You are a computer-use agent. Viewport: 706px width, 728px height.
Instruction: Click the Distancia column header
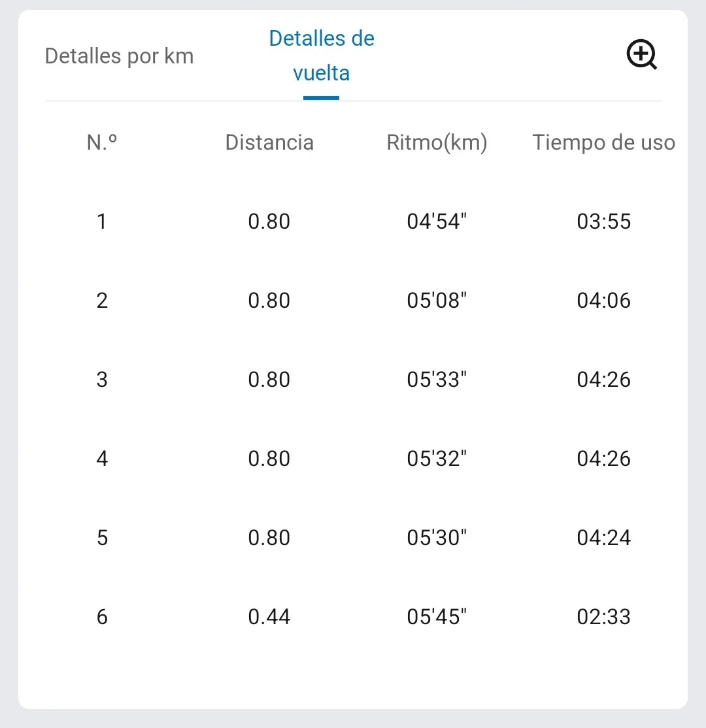269,142
